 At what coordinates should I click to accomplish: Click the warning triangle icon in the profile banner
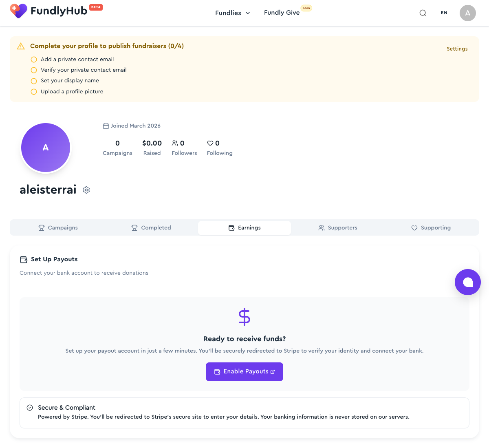click(21, 46)
